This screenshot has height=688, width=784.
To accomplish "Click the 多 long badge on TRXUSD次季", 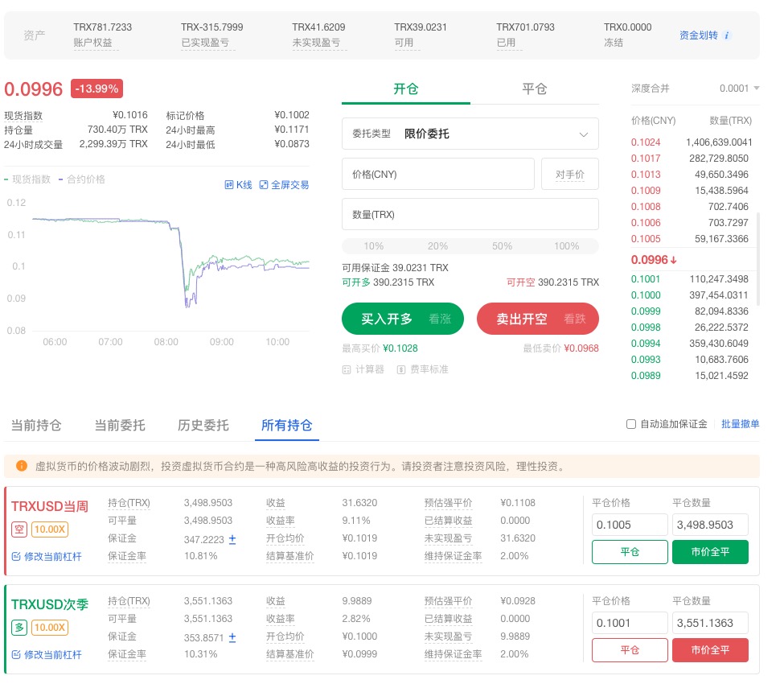I will pyautogui.click(x=19, y=627).
